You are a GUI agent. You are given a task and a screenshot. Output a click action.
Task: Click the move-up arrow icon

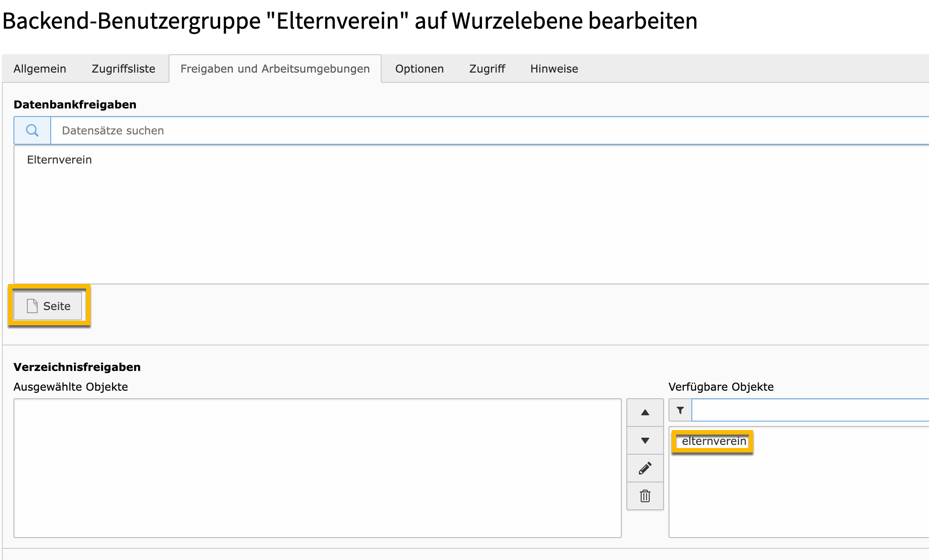click(x=644, y=412)
